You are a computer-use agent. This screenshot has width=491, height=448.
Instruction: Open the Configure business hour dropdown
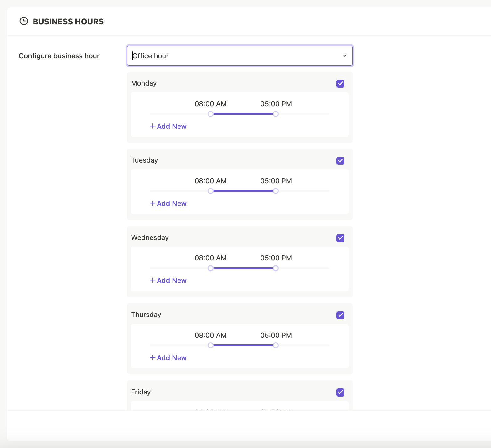pyautogui.click(x=239, y=56)
